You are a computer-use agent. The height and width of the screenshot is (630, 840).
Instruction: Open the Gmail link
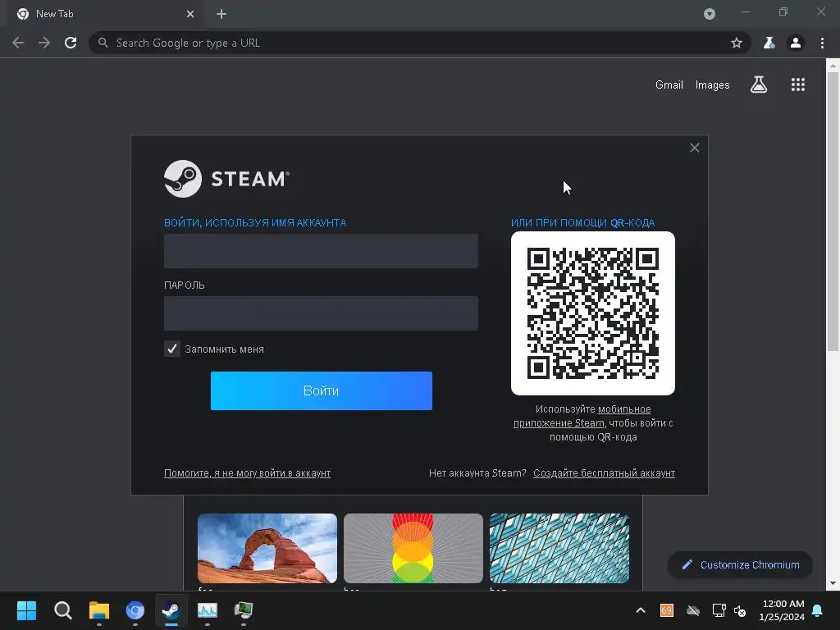coord(669,84)
